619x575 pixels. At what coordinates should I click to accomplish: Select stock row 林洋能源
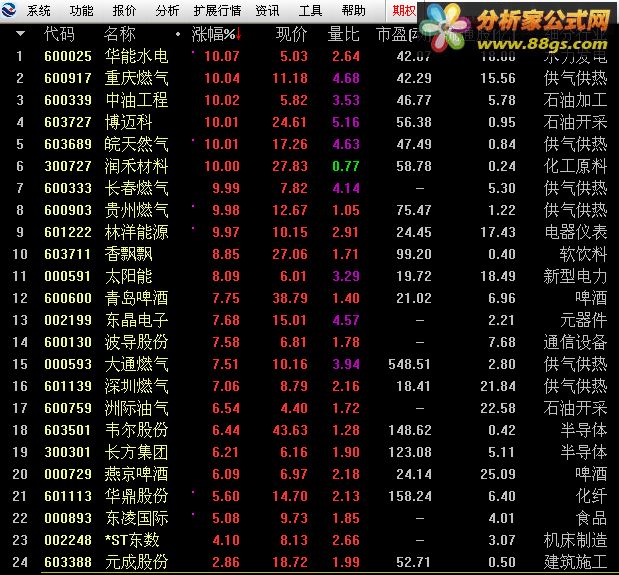tap(310, 232)
